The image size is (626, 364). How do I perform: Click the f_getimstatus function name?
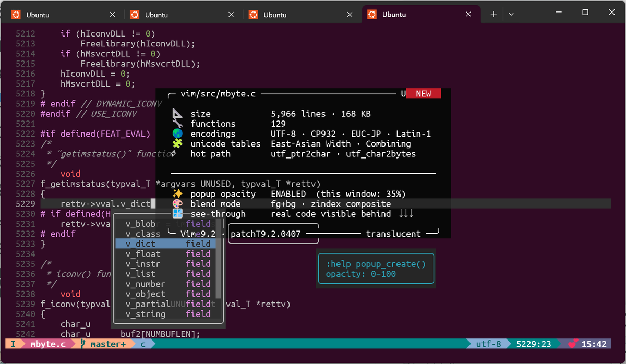tap(73, 184)
